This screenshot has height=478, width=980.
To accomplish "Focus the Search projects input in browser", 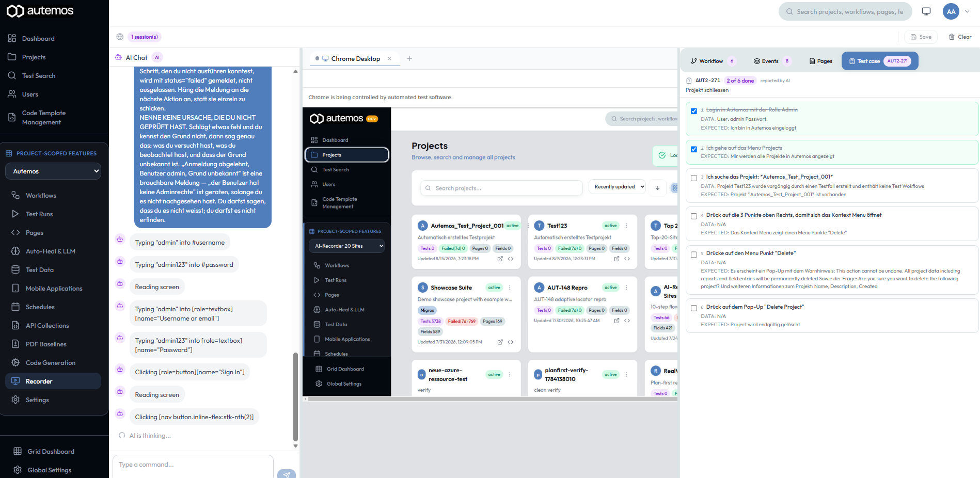I will point(501,188).
